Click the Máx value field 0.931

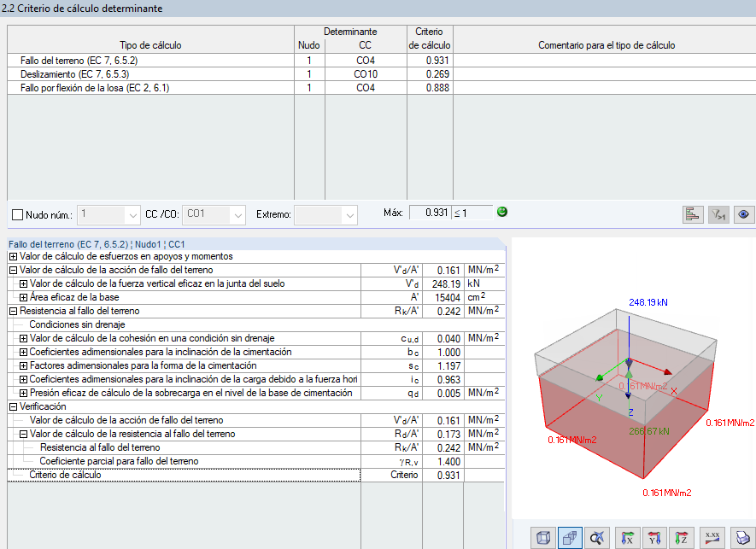click(x=430, y=213)
